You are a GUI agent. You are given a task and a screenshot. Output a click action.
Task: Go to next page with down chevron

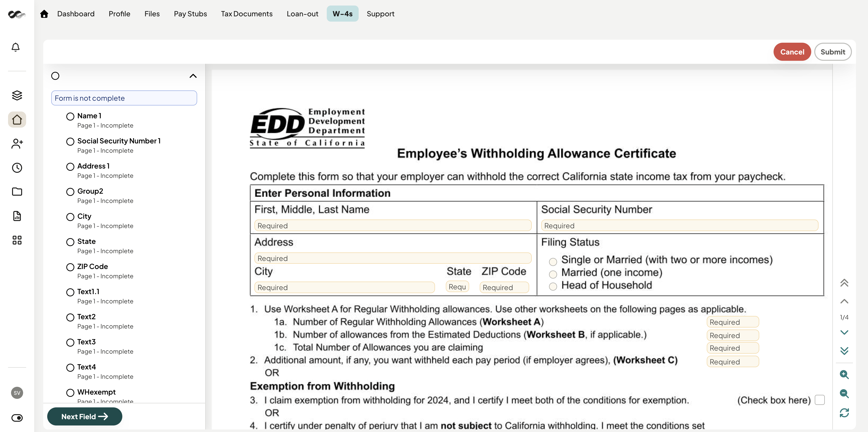coord(844,332)
